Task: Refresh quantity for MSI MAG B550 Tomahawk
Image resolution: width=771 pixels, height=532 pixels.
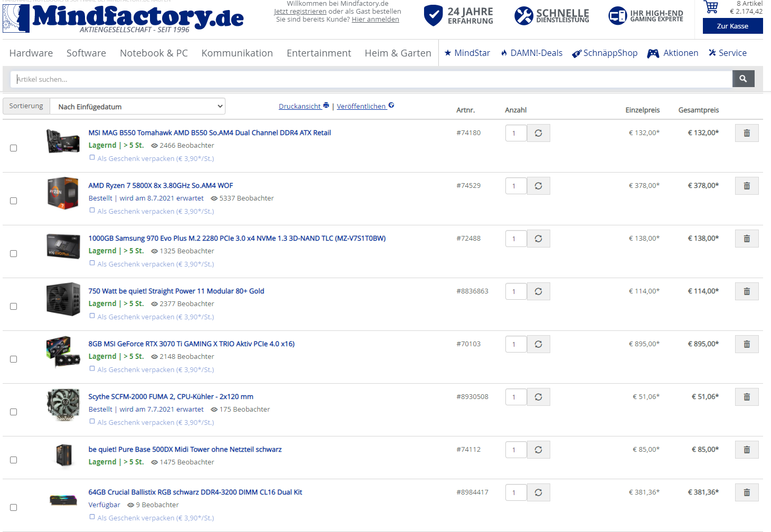Action: coord(538,133)
